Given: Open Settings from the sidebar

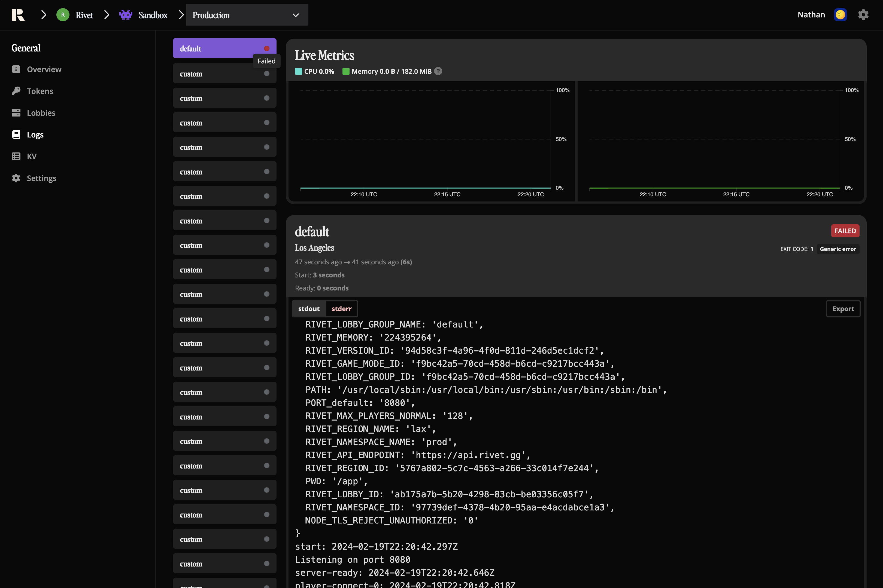Looking at the screenshot, I should click(41, 178).
